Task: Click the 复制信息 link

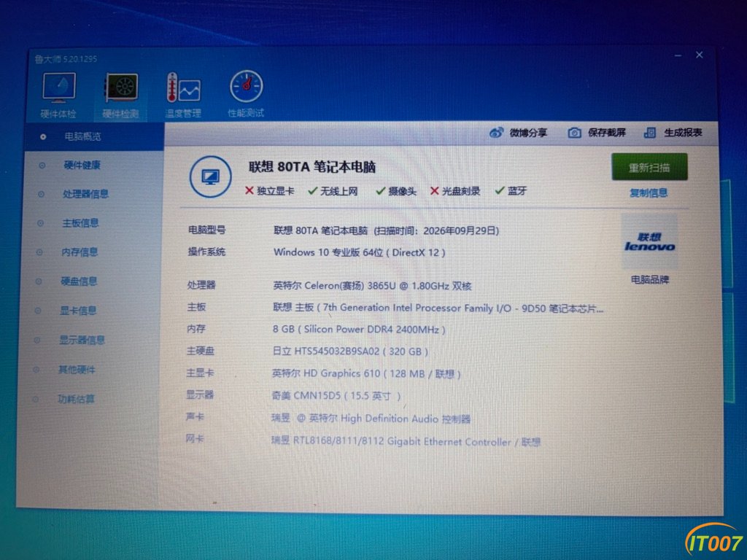Action: [649, 192]
